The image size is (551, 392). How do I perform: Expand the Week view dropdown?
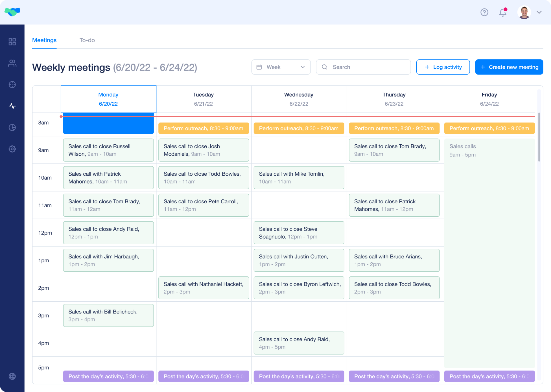click(281, 67)
